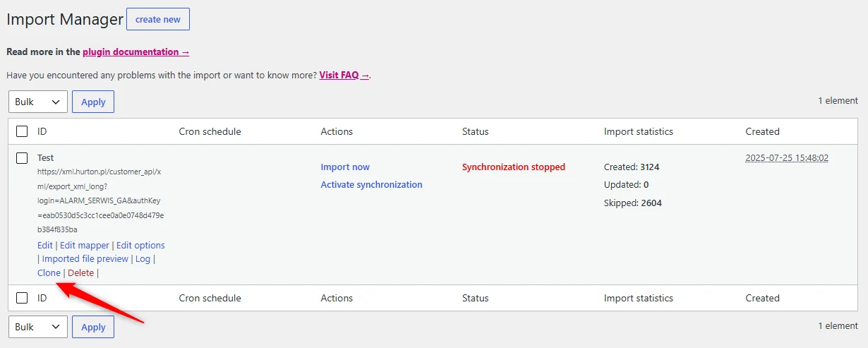Click the Import now link
868x348 pixels.
click(345, 167)
